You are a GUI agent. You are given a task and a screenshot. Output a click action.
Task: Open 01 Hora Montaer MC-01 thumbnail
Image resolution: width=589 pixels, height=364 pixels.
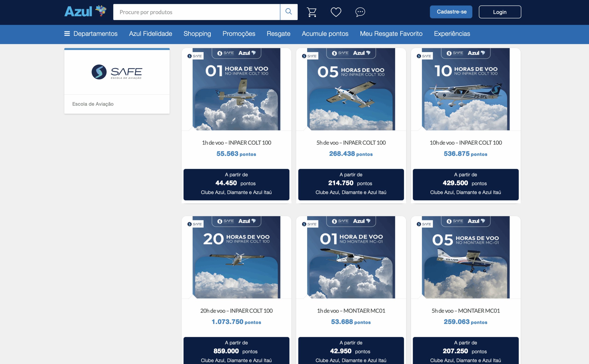[351, 257]
